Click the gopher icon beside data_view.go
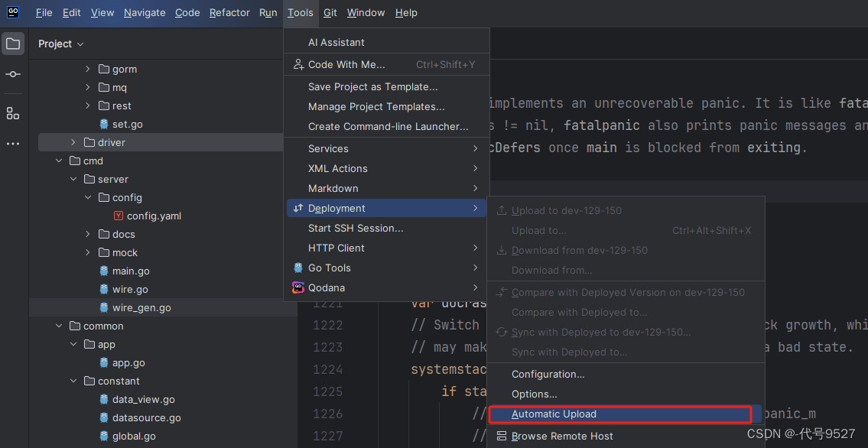Viewport: 868px width, 448px height. pyautogui.click(x=103, y=399)
